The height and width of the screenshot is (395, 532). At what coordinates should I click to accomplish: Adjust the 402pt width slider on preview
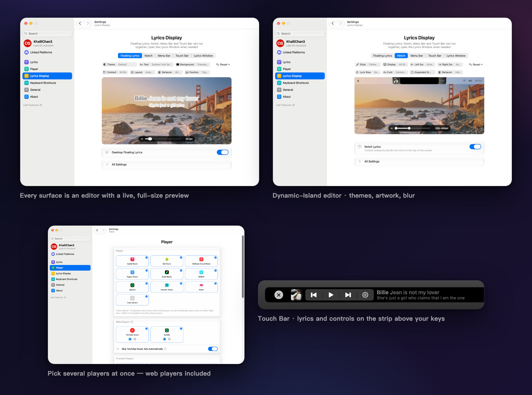[150, 139]
